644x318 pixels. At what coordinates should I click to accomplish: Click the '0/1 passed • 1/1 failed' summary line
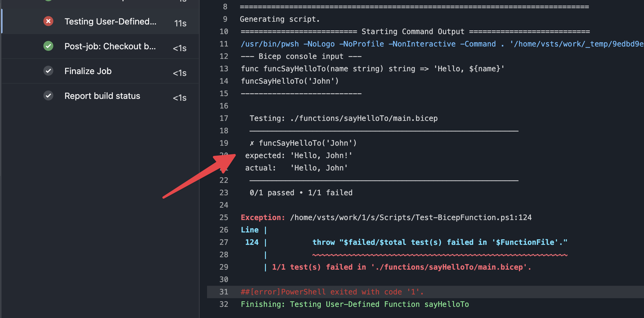[301, 193]
